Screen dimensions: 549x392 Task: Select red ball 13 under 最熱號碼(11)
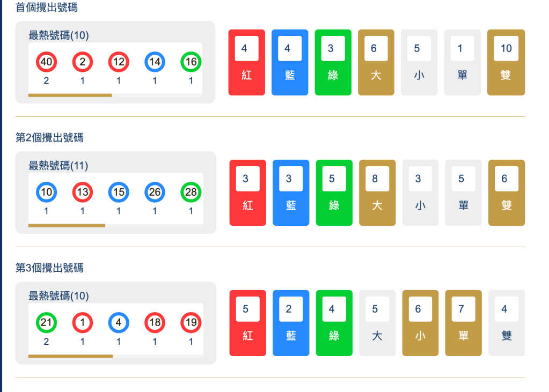point(82,192)
